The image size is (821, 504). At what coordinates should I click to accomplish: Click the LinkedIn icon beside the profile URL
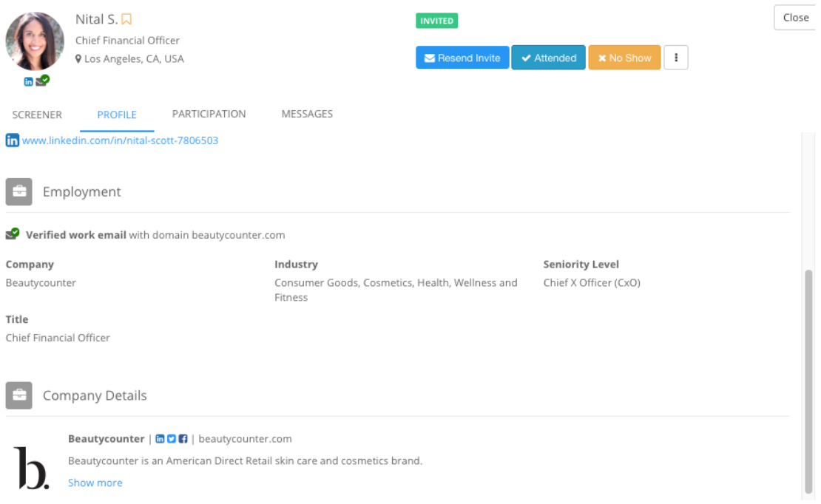click(x=13, y=140)
